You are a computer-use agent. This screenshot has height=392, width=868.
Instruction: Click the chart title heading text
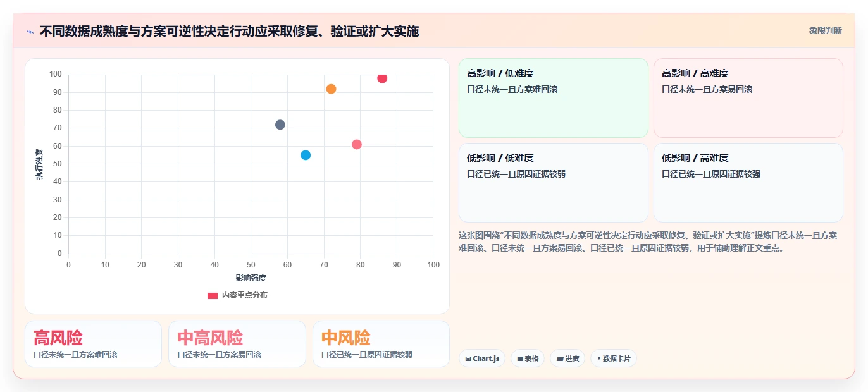click(x=229, y=31)
